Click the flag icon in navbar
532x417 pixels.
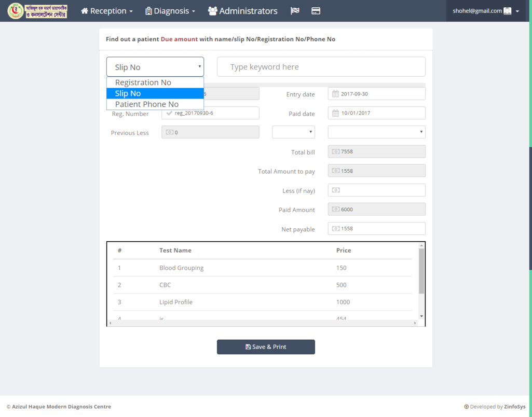tap(295, 11)
